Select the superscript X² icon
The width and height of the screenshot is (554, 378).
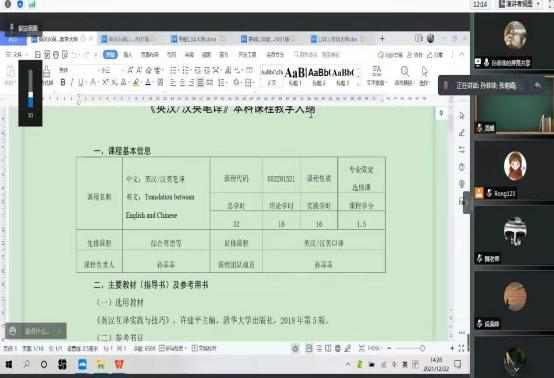tap(105, 82)
